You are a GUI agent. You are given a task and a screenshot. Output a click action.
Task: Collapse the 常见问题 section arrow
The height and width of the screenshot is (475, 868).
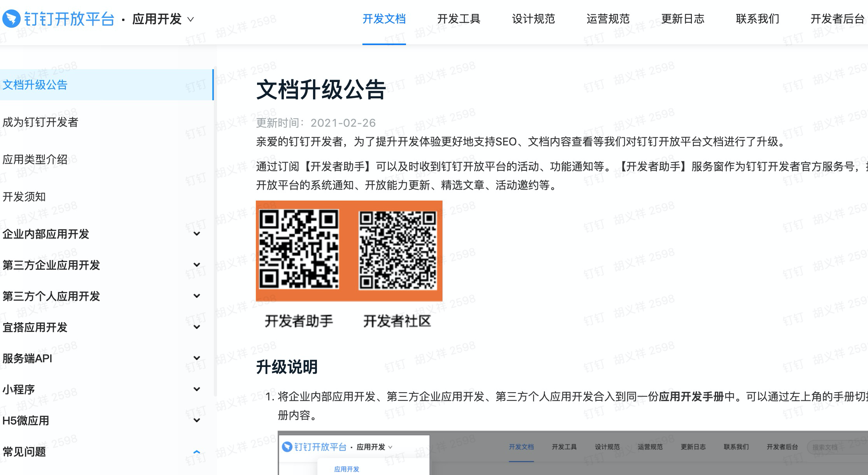[197, 452]
